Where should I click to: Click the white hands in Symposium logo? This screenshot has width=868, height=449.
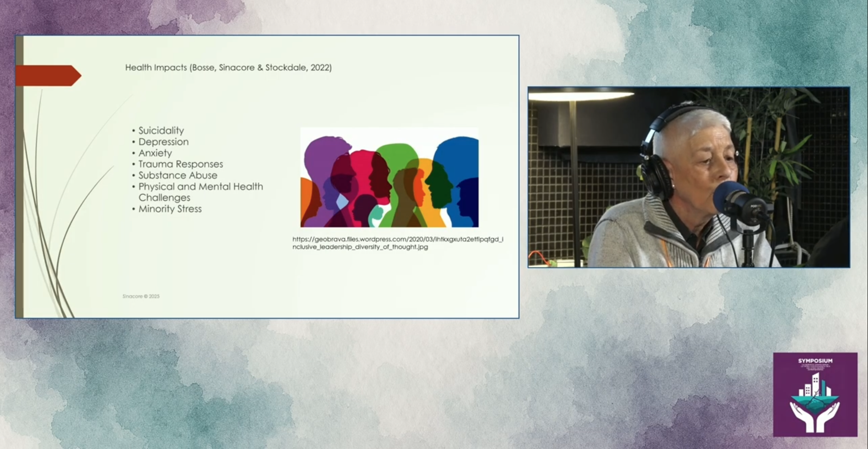pyautogui.click(x=815, y=416)
